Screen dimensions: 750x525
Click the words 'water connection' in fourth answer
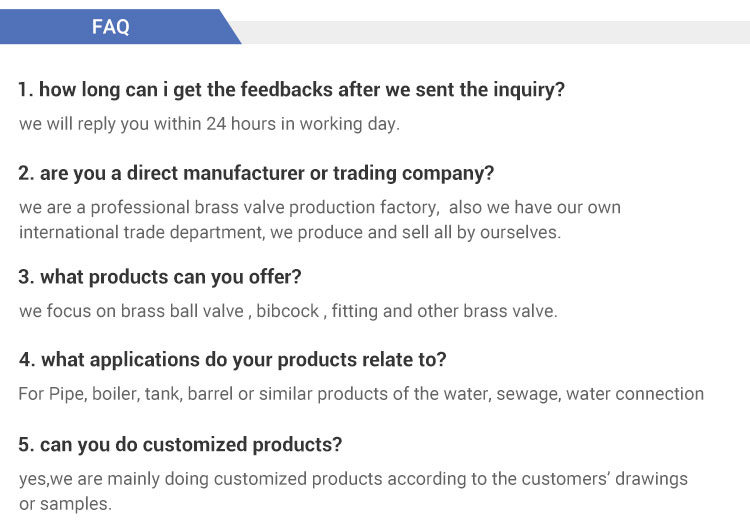(635, 394)
